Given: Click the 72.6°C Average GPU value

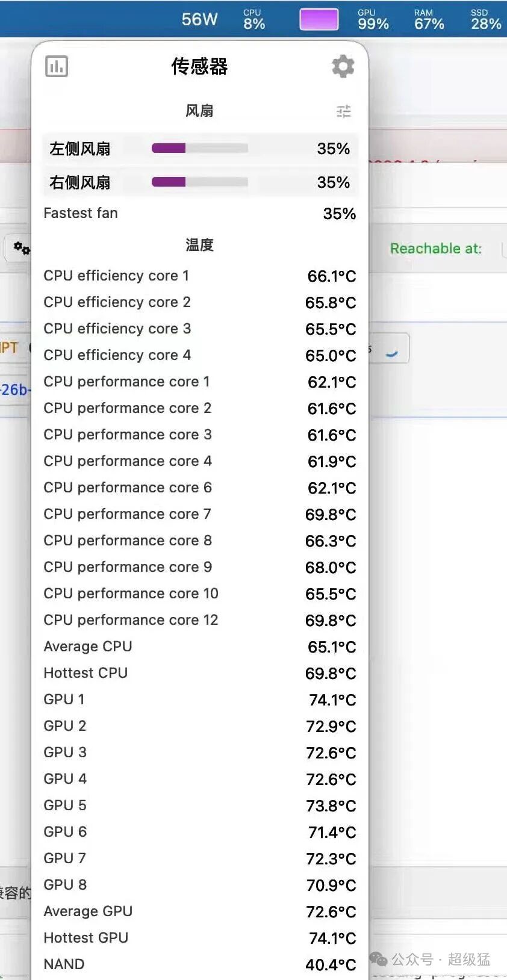Looking at the screenshot, I should [331, 912].
